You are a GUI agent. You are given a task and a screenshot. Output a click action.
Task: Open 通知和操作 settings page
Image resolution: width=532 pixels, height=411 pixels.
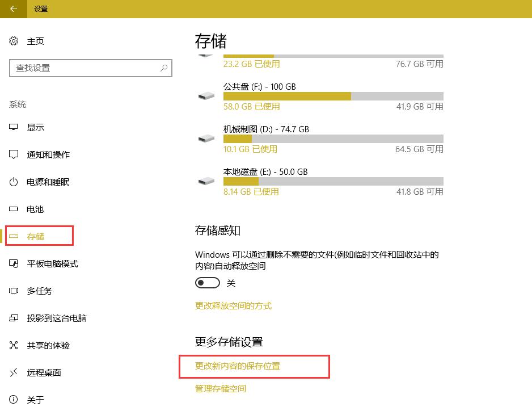[48, 155]
